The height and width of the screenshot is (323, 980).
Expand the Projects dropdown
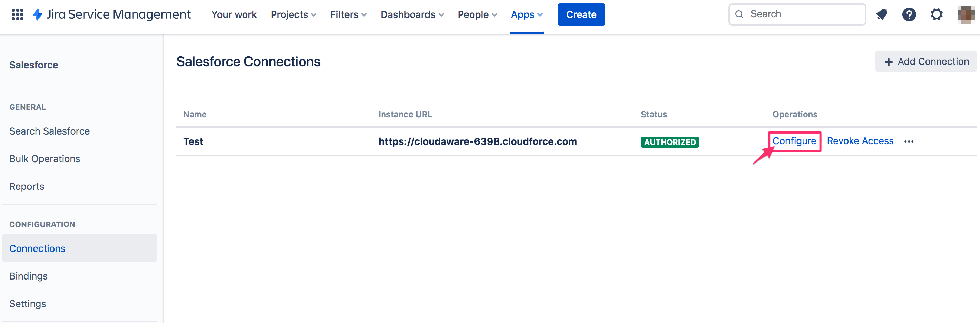(x=293, y=14)
